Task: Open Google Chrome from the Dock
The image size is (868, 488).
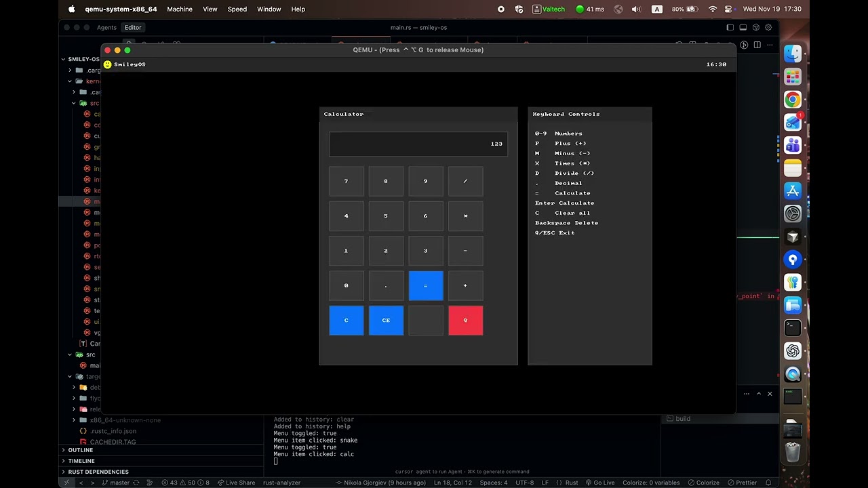Action: pyautogui.click(x=793, y=100)
